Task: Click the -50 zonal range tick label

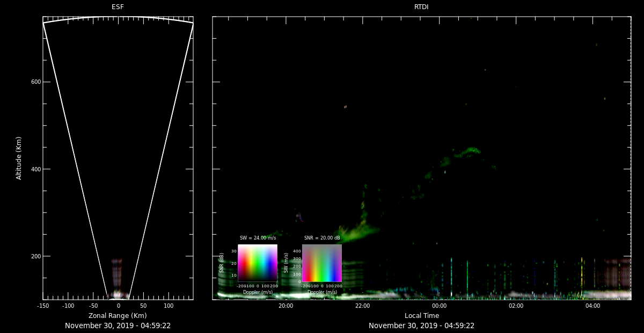Action: (x=93, y=306)
